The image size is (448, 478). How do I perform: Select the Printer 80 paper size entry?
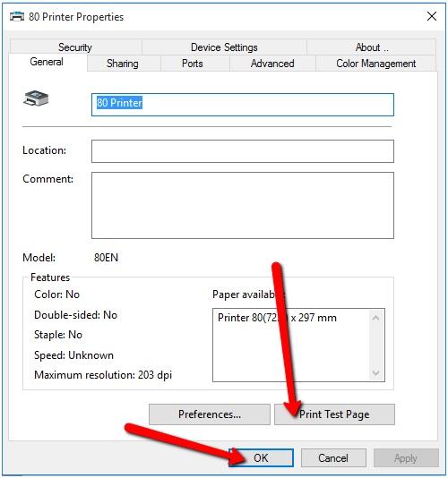(x=277, y=318)
